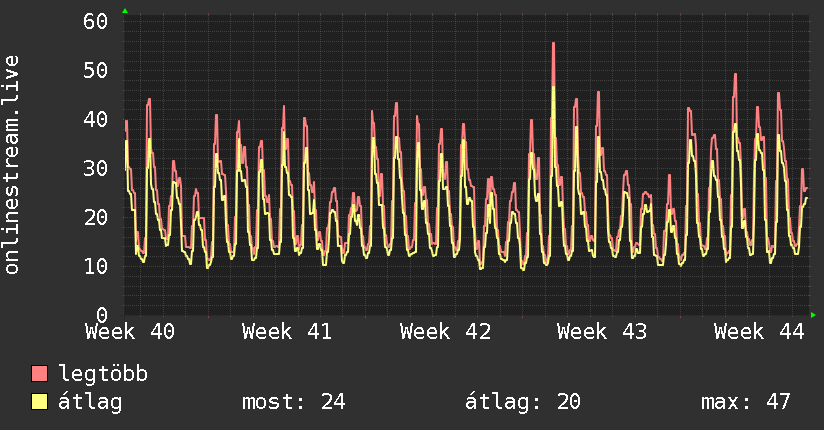Click the 0 y-axis value

[102, 314]
